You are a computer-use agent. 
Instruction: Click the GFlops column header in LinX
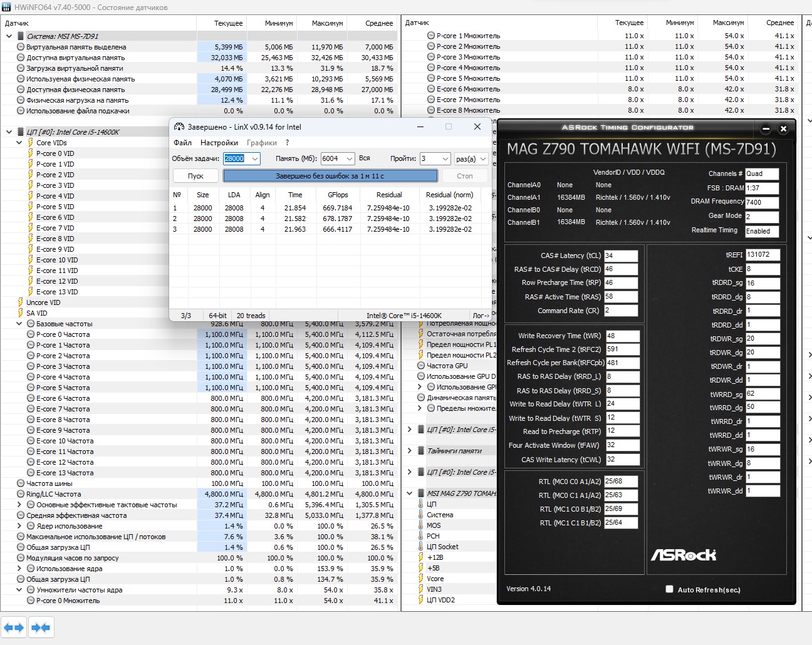coord(338,195)
